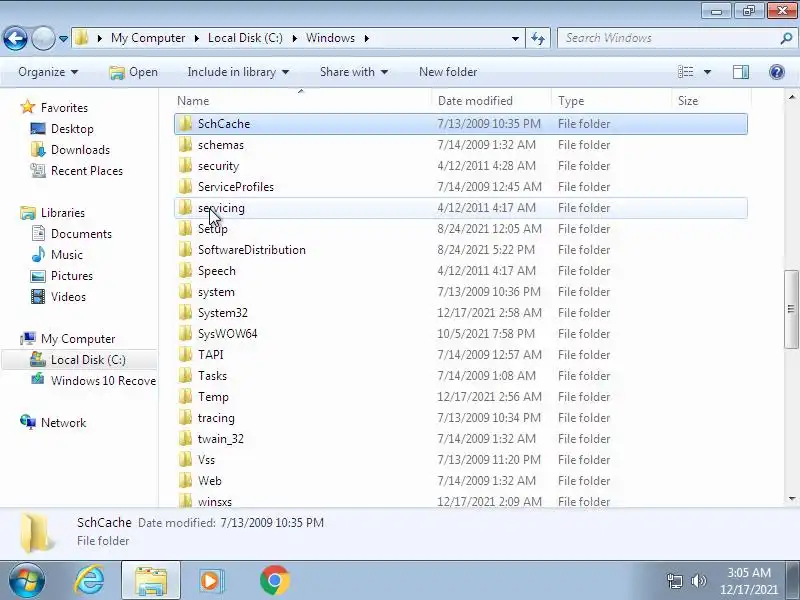Select My Computer in sidebar
This screenshot has height=600, width=800.
click(78, 338)
